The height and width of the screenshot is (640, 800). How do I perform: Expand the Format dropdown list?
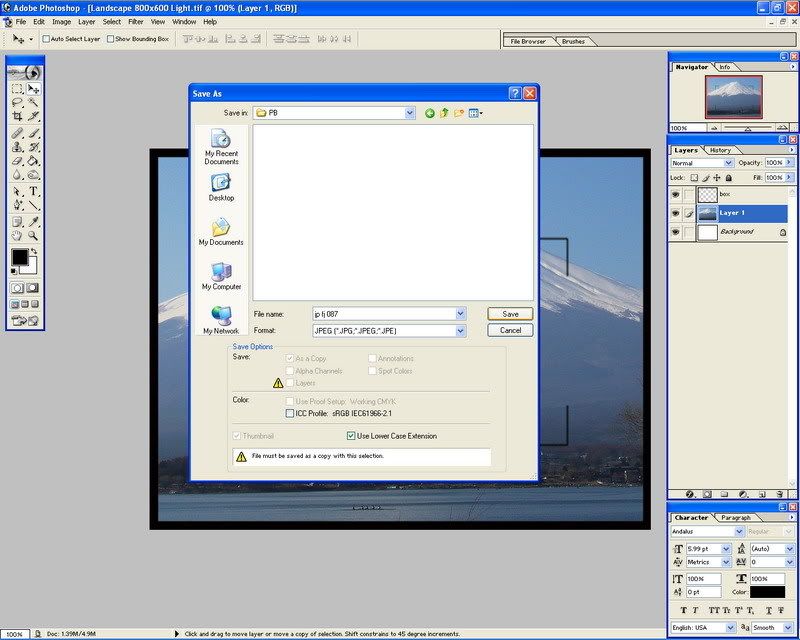tap(460, 330)
